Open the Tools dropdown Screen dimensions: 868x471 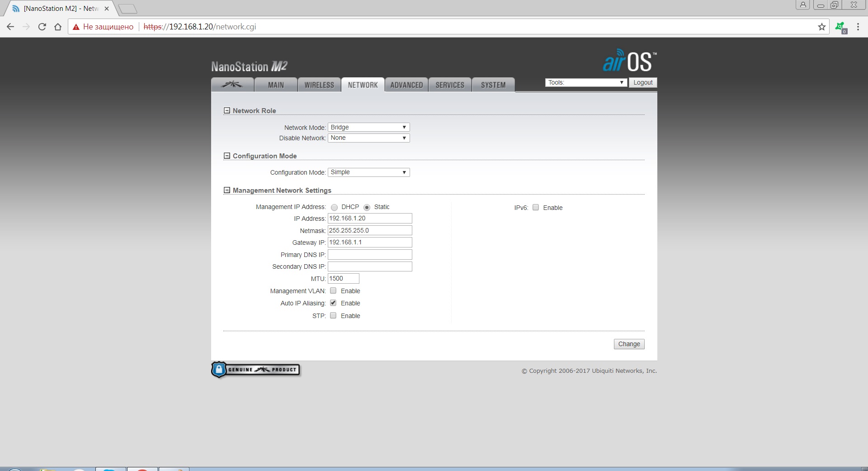coord(586,82)
